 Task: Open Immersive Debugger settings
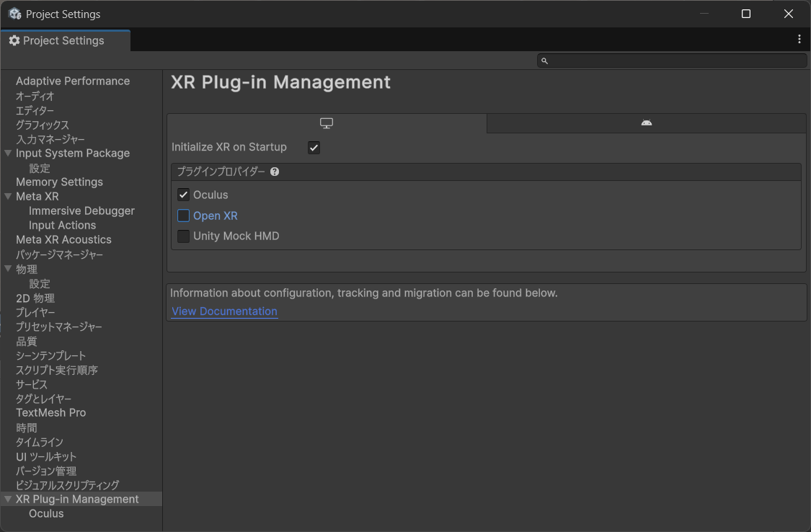(81, 211)
